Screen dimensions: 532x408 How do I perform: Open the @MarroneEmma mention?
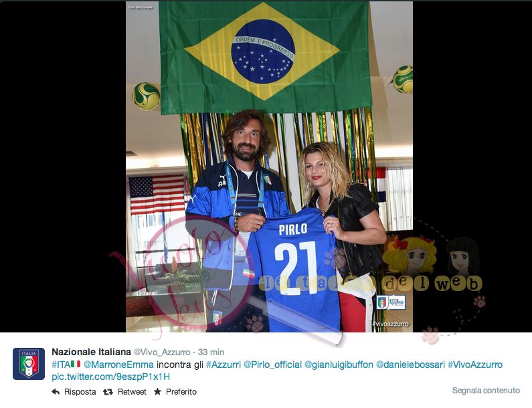coord(118,365)
